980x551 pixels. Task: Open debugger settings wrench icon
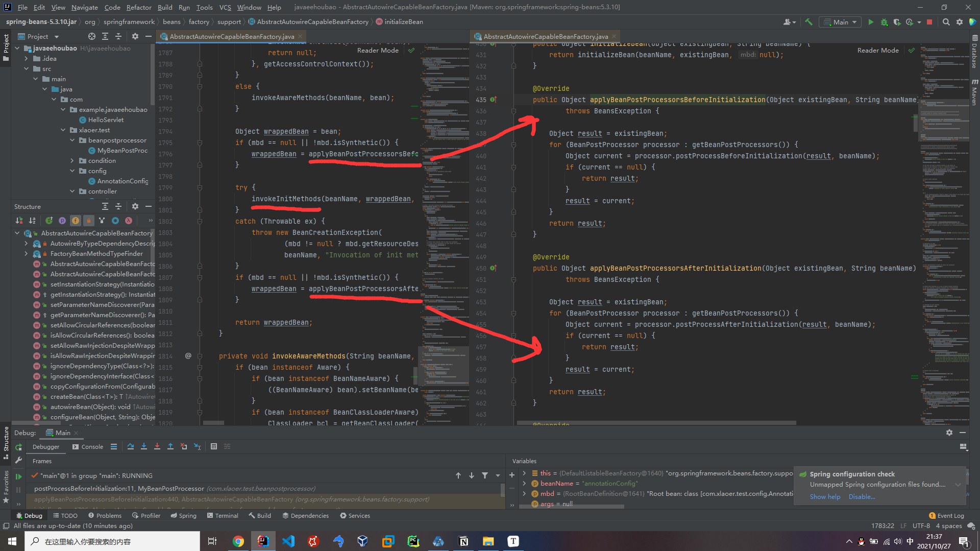click(x=18, y=460)
